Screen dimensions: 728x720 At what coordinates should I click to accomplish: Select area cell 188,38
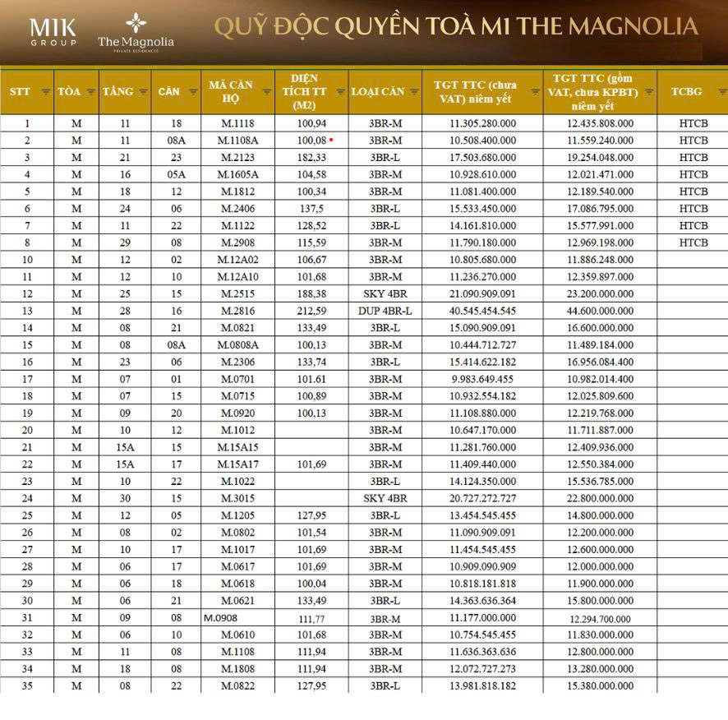coord(311,293)
